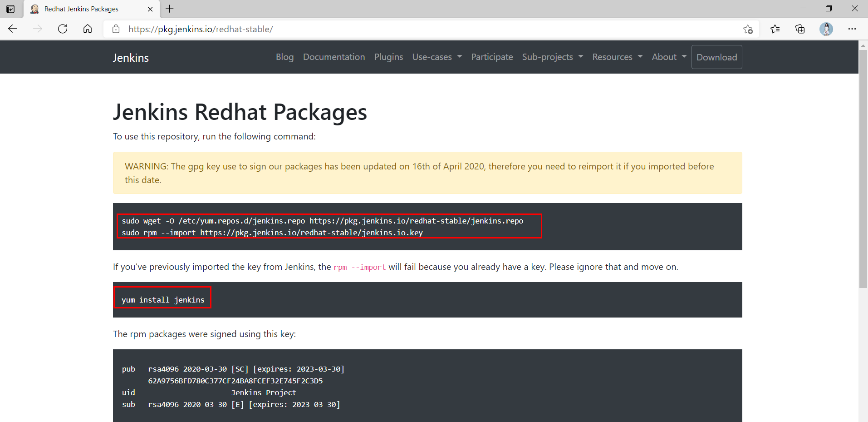Click the Download button
This screenshot has height=422, width=868.
[x=716, y=57]
